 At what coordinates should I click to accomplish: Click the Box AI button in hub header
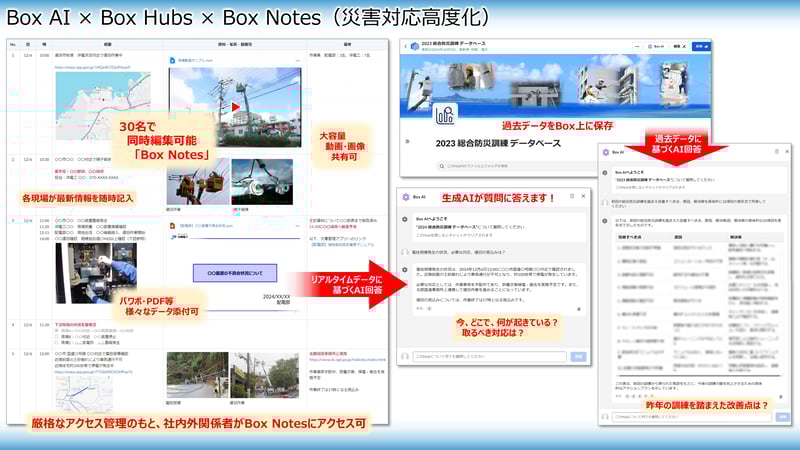(x=656, y=46)
